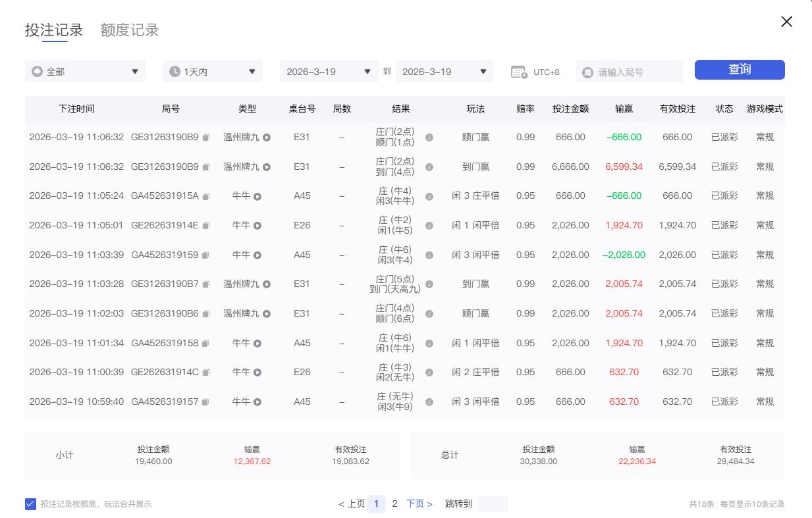The width and height of the screenshot is (812, 518).
Task: Show result info for GE262631914C row
Action: click(x=429, y=372)
